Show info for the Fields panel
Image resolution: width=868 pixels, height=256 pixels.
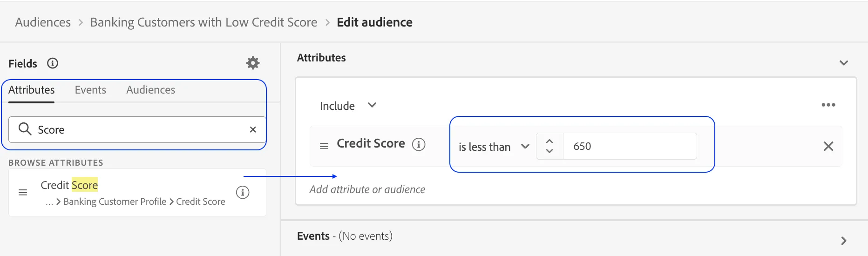[x=53, y=63]
